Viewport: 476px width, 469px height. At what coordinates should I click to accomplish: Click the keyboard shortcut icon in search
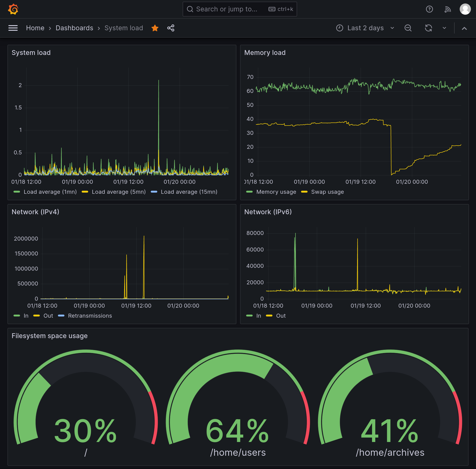(x=272, y=9)
